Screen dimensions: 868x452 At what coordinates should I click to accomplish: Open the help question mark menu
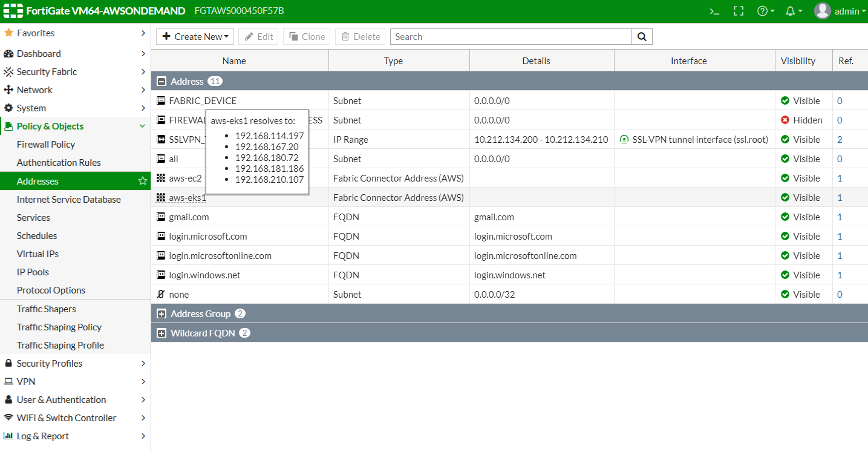[765, 11]
